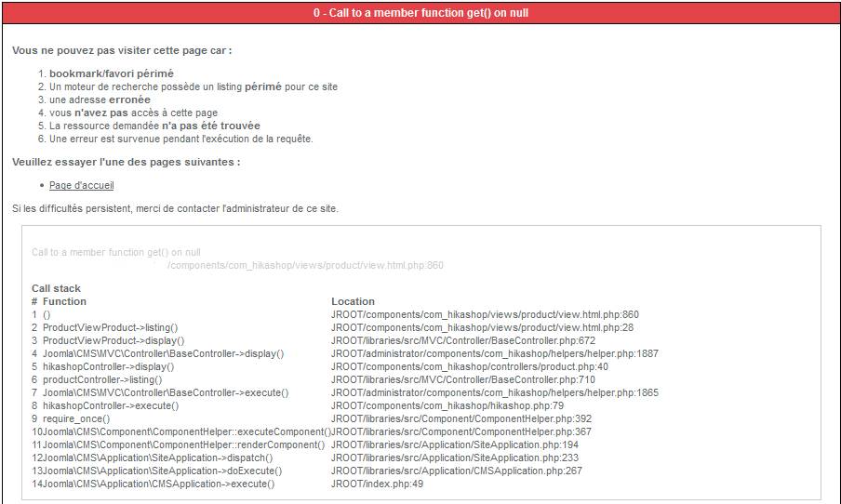Select the 'Location' column header
Image resolution: width=841 pixels, height=504 pixels.
[353, 301]
